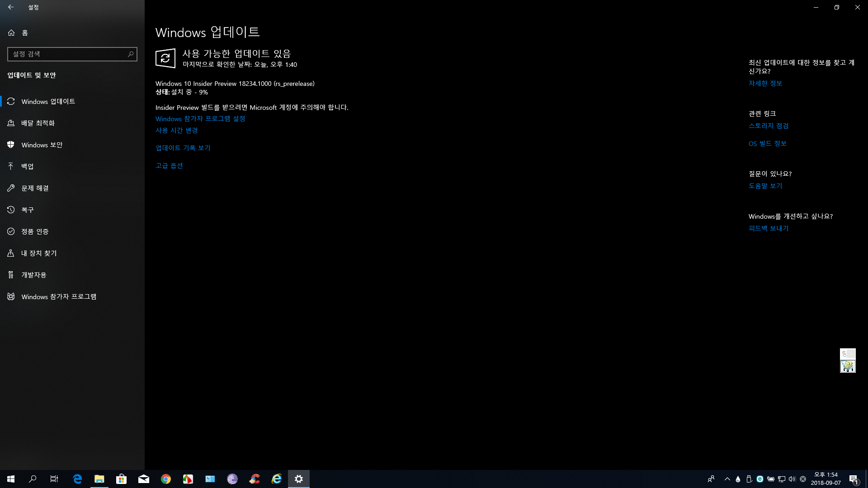
Task: Click the floating cart icon thumbnail
Action: coord(848,366)
